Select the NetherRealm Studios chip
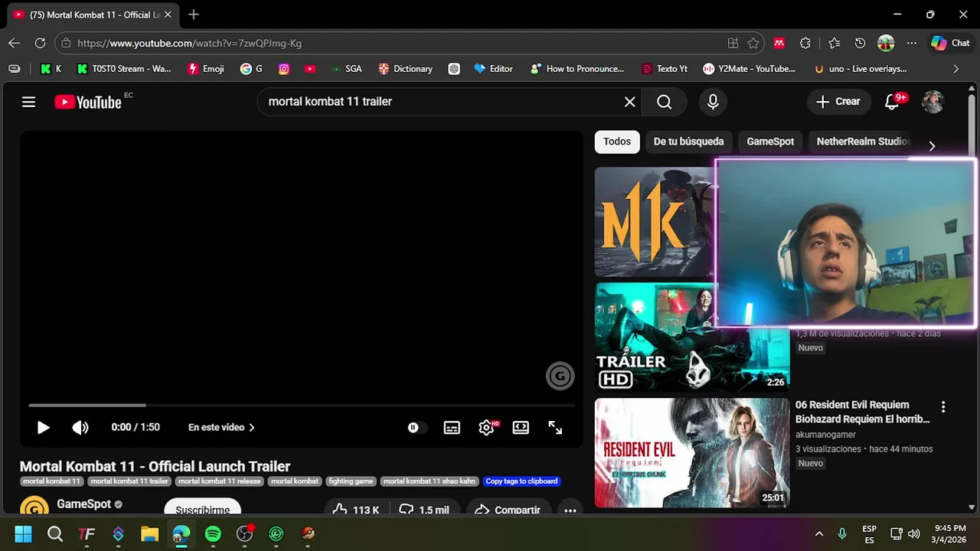The image size is (980, 551). tap(864, 142)
